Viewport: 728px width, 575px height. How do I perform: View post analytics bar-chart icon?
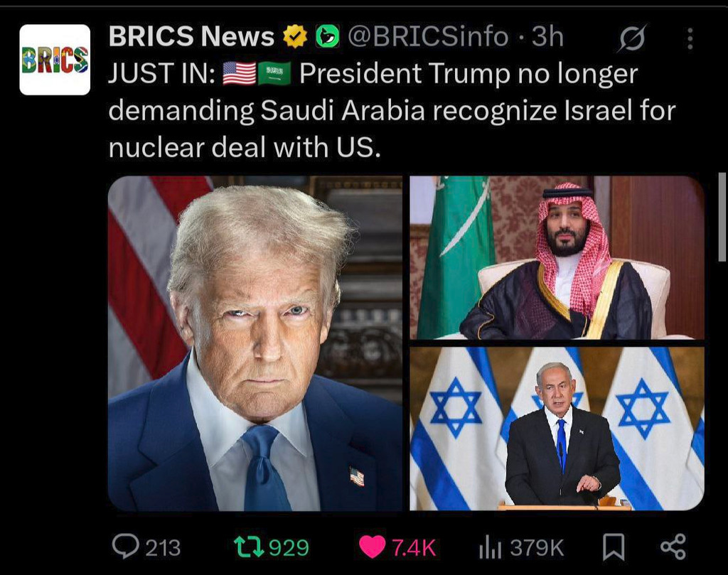click(x=490, y=547)
